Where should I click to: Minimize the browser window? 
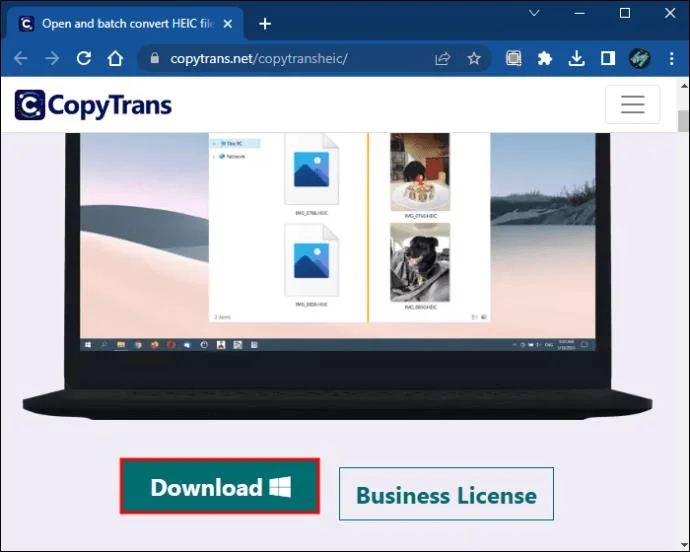tap(580, 13)
